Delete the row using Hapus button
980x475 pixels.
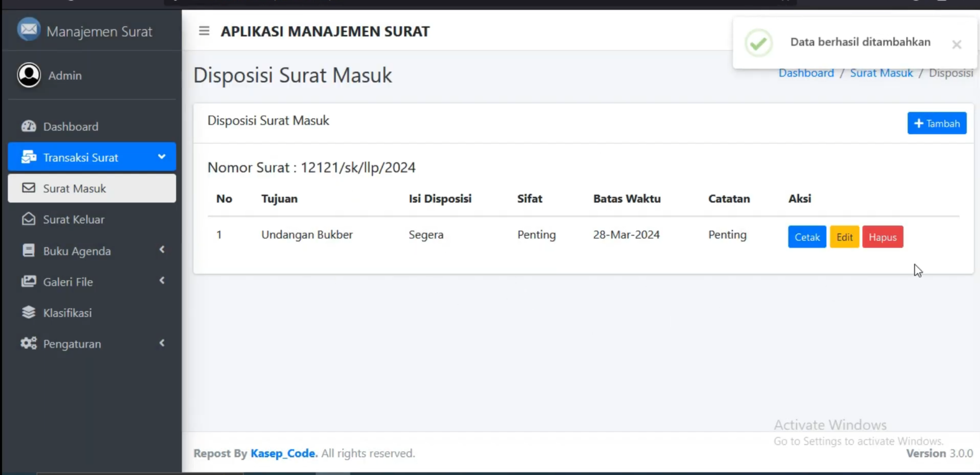point(882,237)
